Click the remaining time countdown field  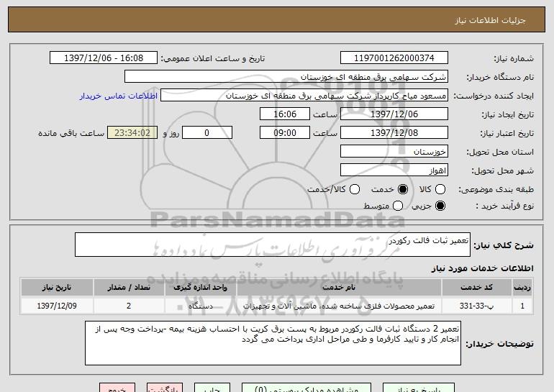(131, 133)
